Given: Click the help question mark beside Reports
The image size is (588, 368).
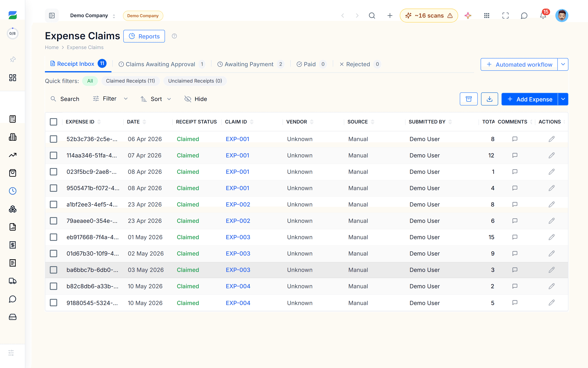Looking at the screenshot, I should 174,36.
